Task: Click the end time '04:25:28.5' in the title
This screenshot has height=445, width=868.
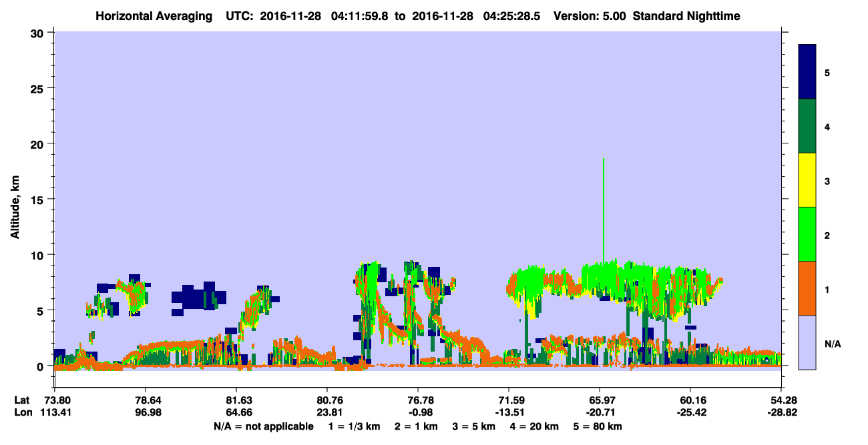Action: [512, 15]
